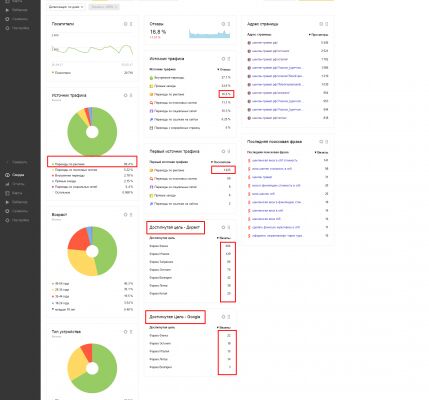Click drag handle of Достигнутая Цель - Google widget
429x400 pixels.
point(229,317)
